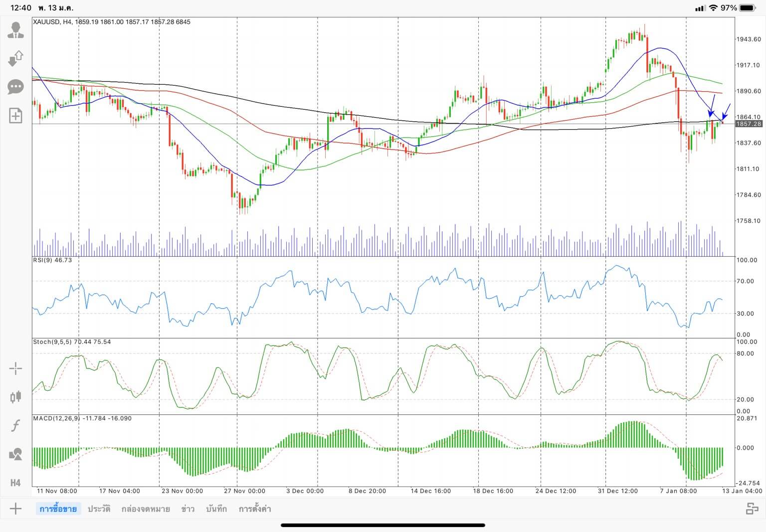The image size is (766, 532).
Task: Click the 17 Nov 04:00 time label
Action: [120, 491]
